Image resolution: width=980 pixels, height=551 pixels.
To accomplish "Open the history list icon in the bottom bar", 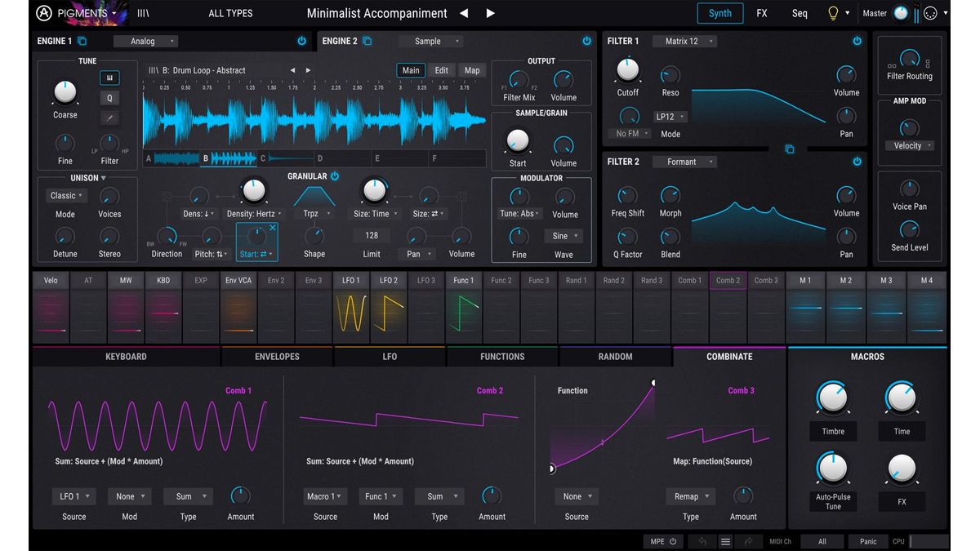I will pyautogui.click(x=725, y=541).
